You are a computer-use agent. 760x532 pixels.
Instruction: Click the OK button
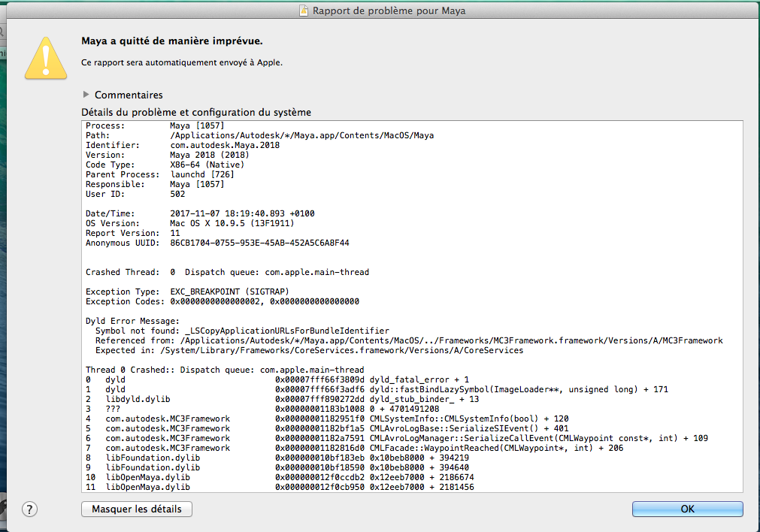tap(687, 509)
